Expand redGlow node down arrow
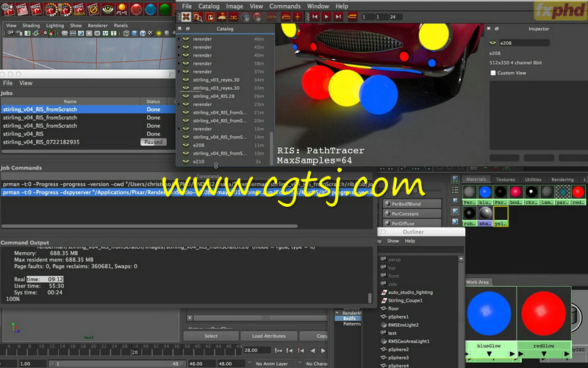Image resolution: width=588 pixels, height=368 pixels. (x=544, y=354)
